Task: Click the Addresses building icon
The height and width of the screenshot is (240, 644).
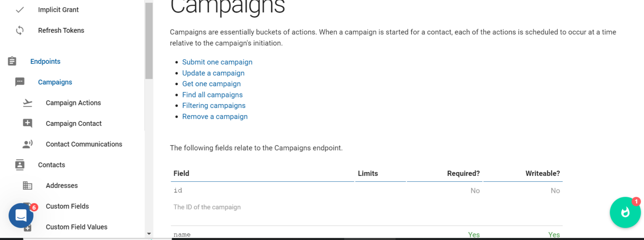Action: (28, 185)
